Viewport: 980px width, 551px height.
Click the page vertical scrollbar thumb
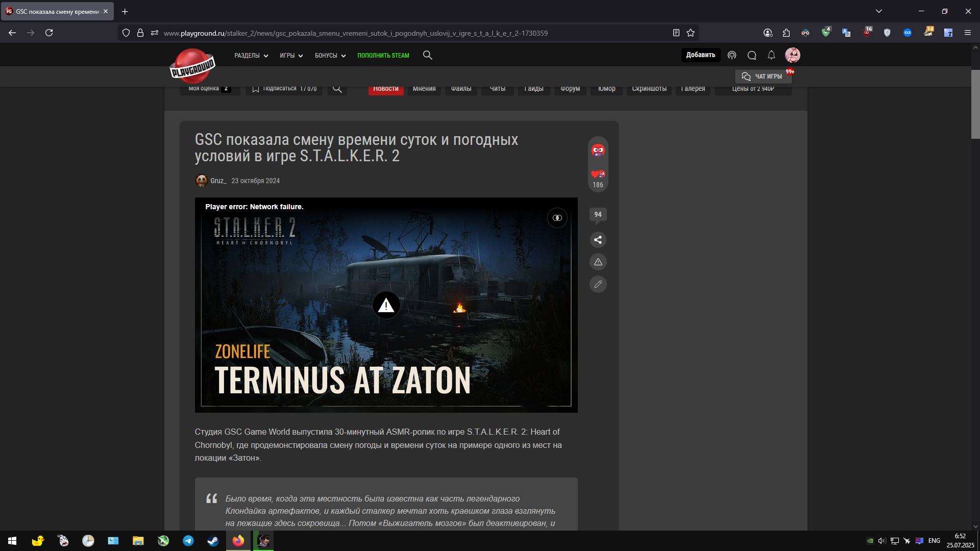[x=975, y=104]
